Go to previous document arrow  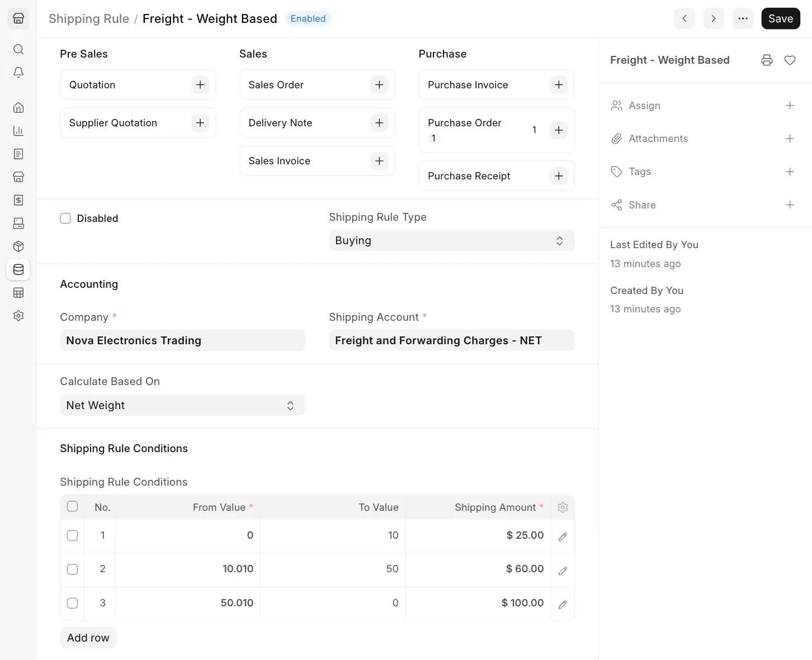tap(684, 18)
